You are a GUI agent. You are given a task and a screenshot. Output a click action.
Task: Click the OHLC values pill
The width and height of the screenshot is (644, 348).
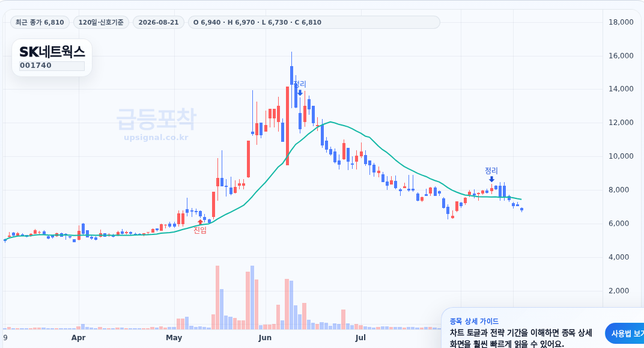coord(314,22)
